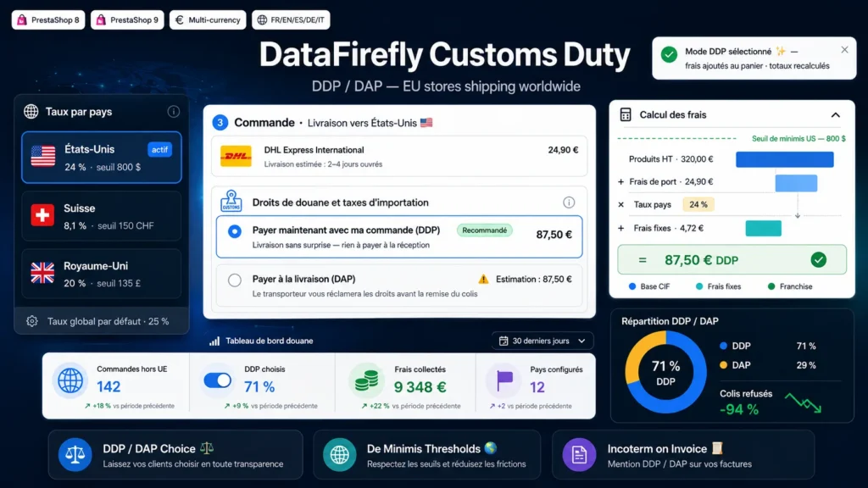Viewport: 868px width, 488px height.
Task: Click the Recommandé label
Action: (484, 230)
